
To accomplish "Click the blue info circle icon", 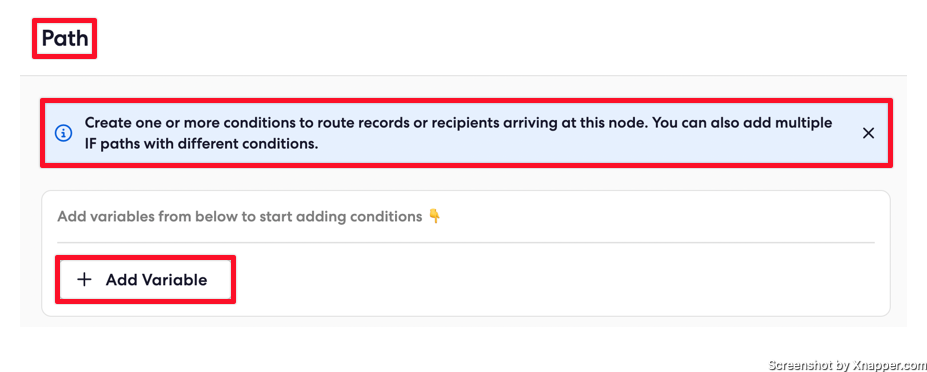I will point(63,133).
